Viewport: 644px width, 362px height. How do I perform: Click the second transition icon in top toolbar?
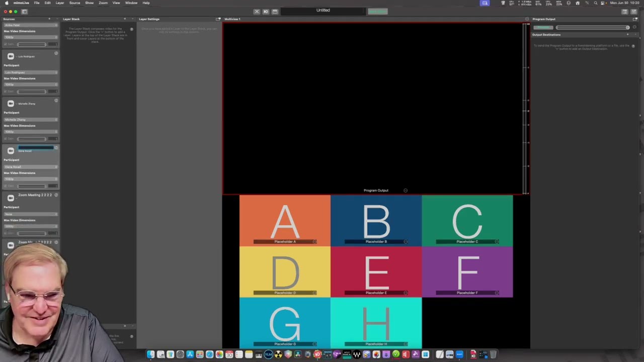coord(266,11)
